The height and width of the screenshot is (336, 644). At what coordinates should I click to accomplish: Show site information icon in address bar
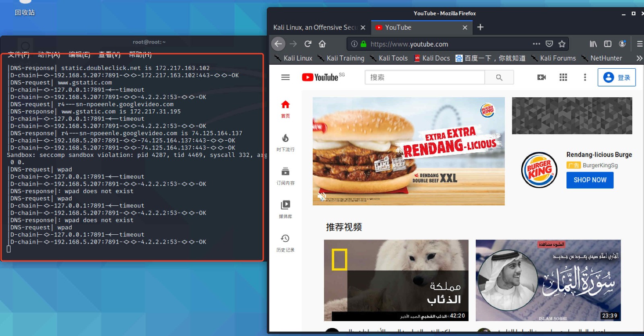coord(354,44)
